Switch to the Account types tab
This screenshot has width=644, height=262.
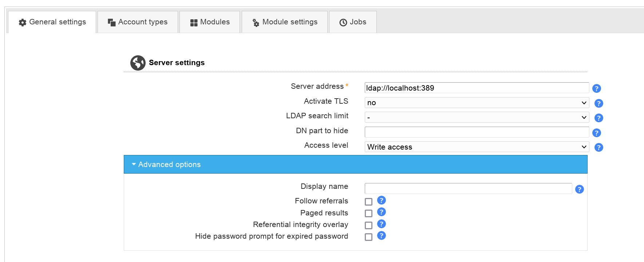pyautogui.click(x=138, y=22)
